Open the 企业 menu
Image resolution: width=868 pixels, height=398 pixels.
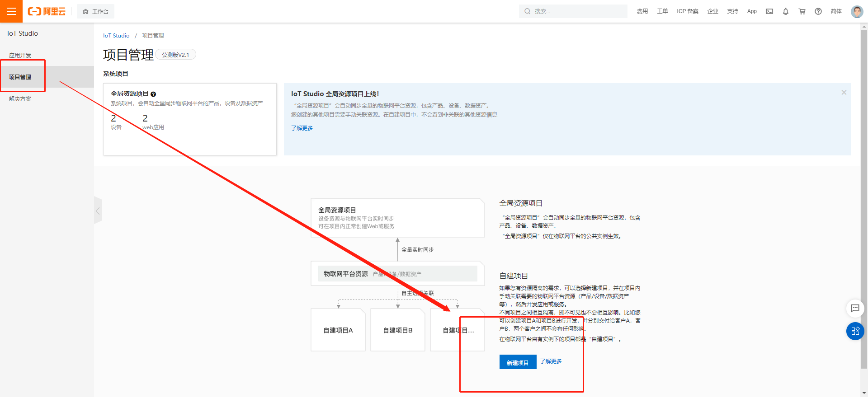pyautogui.click(x=713, y=11)
